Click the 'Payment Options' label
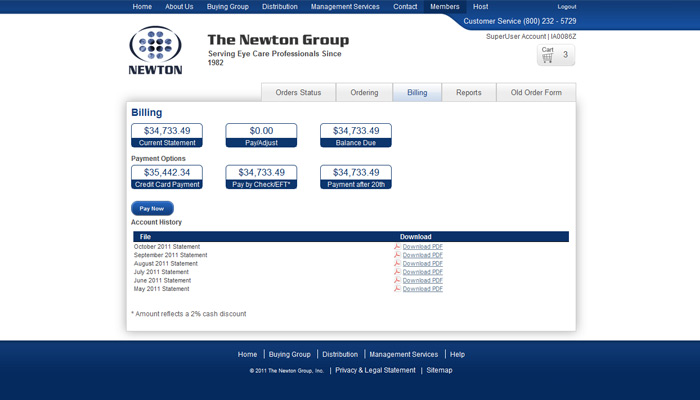Image resolution: width=700 pixels, height=400 pixels. click(x=158, y=158)
